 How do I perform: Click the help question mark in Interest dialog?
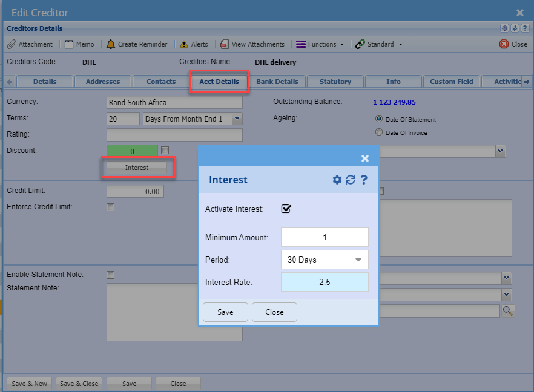pyautogui.click(x=364, y=180)
